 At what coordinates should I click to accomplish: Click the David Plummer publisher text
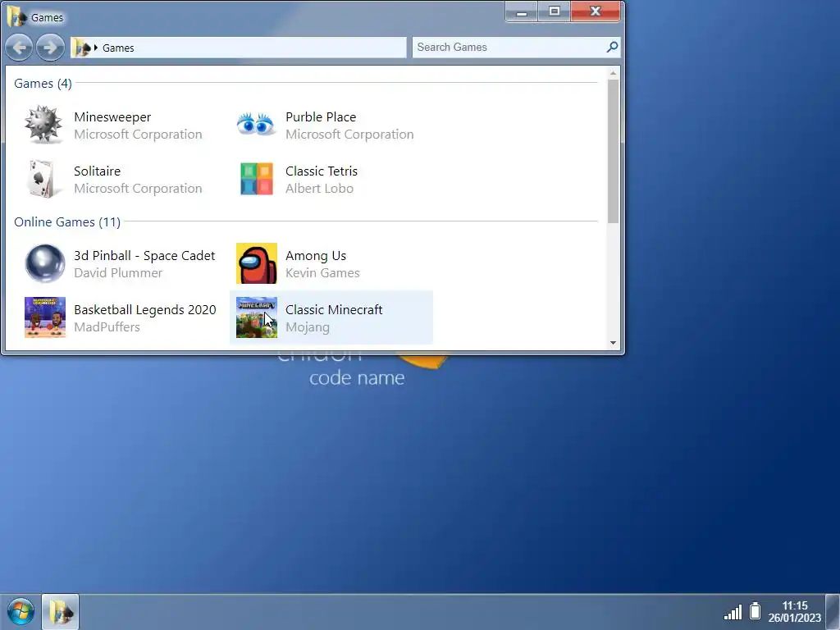[118, 272]
